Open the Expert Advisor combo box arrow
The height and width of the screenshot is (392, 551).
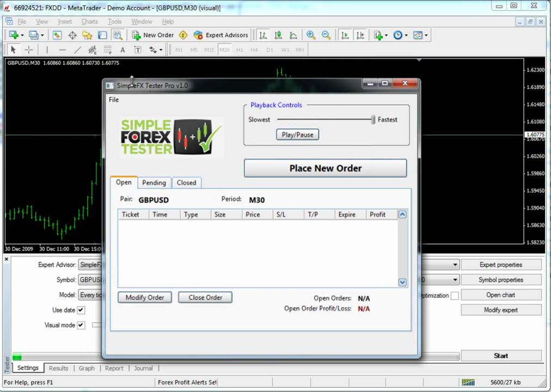[x=455, y=265]
